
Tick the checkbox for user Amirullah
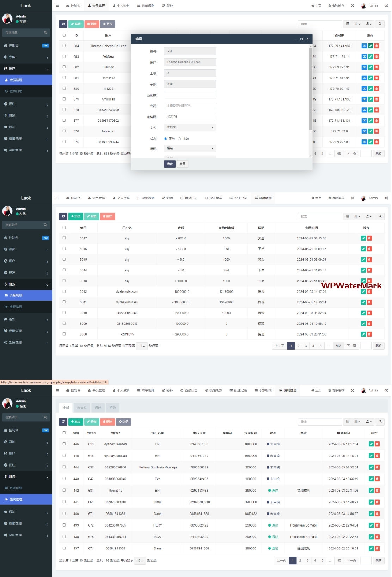coord(64,99)
